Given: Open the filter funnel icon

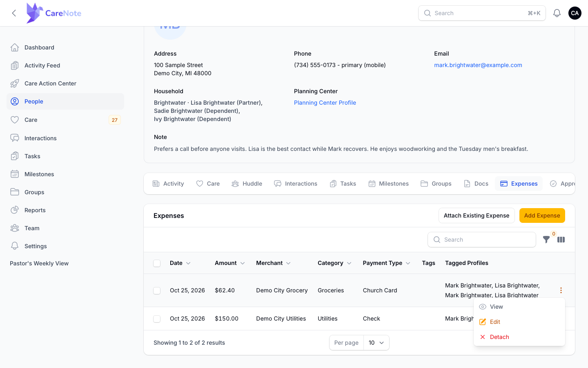Looking at the screenshot, I should (546, 240).
